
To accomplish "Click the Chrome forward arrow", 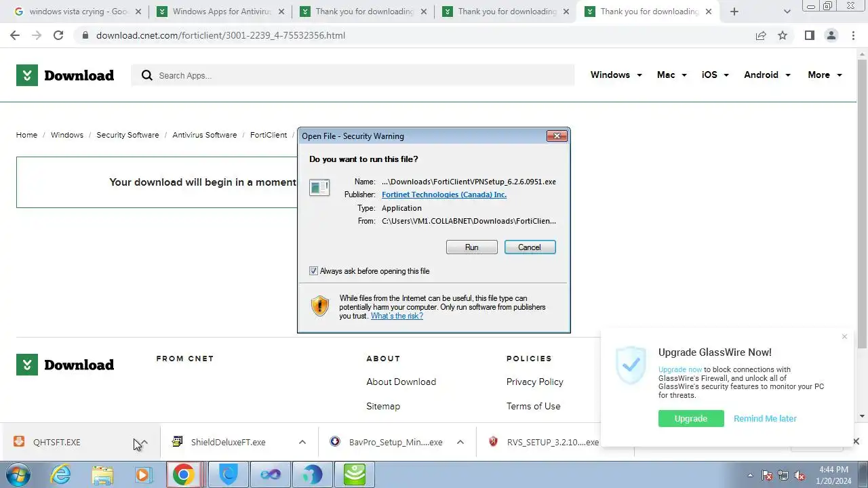I will point(37,35).
